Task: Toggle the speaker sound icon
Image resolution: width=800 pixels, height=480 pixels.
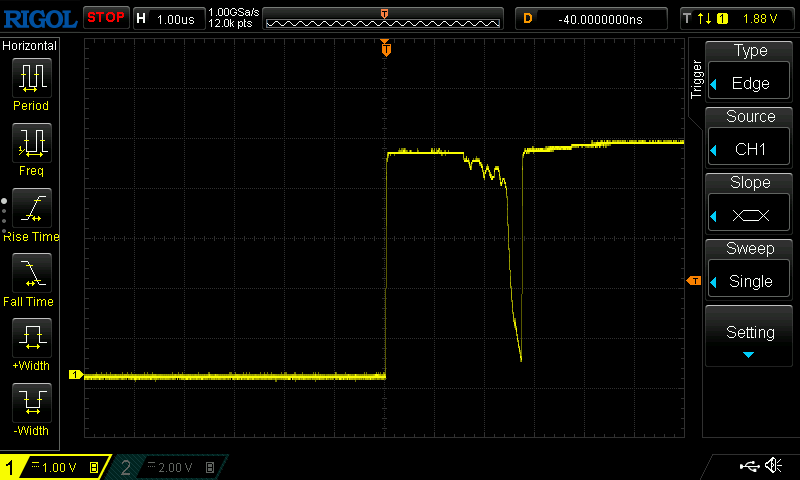Action: click(773, 466)
